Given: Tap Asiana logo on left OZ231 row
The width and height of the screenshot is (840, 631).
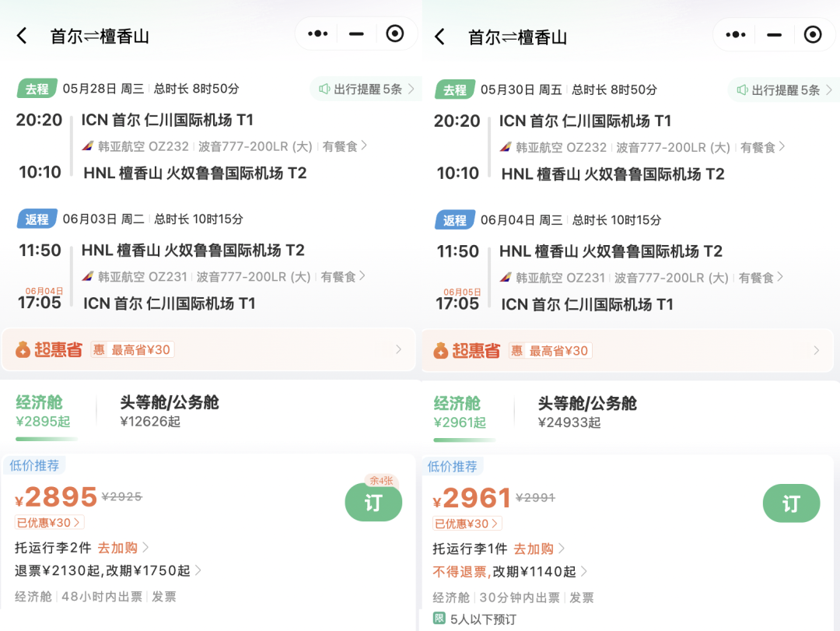Looking at the screenshot, I should tap(88, 277).
